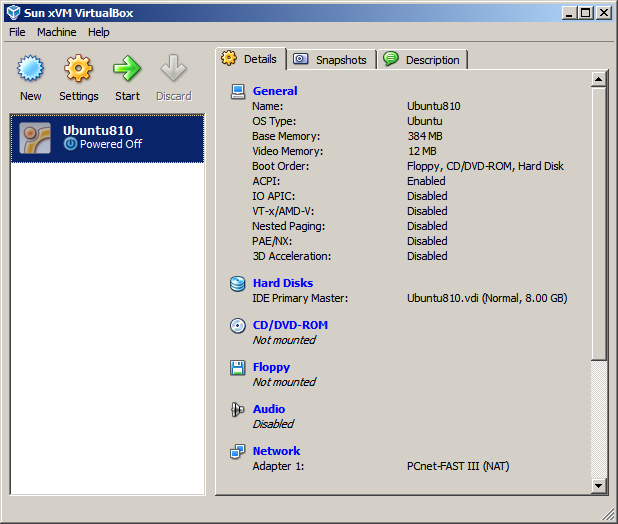Click the Description tab speech bubble icon

pos(391,59)
